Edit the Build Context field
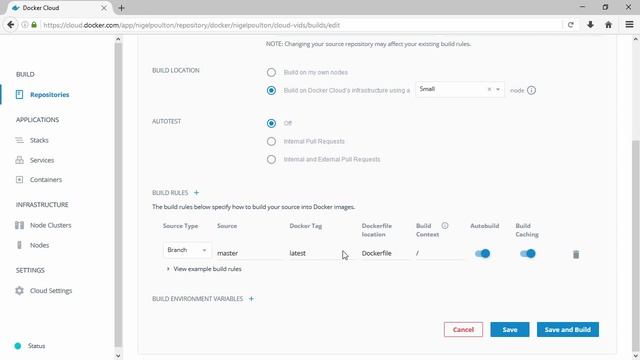The height and width of the screenshot is (360, 640). 440,253
